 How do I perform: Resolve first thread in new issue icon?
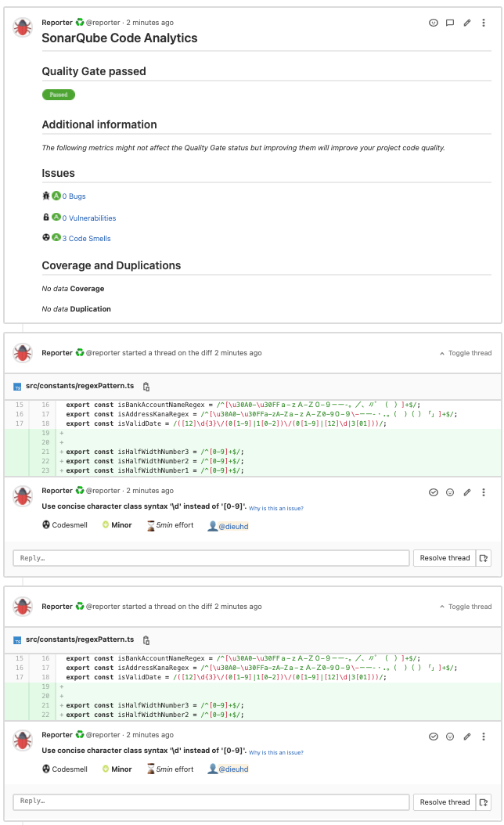[484, 558]
